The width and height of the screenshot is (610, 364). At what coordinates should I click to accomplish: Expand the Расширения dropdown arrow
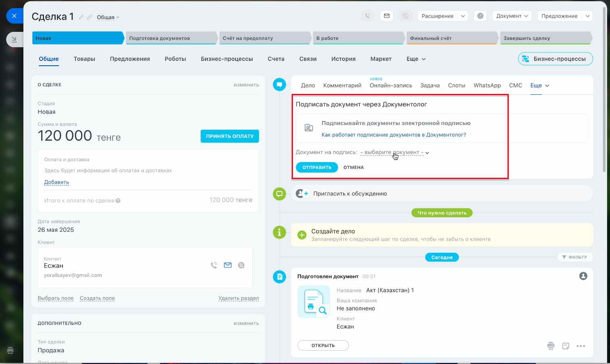[x=463, y=16]
